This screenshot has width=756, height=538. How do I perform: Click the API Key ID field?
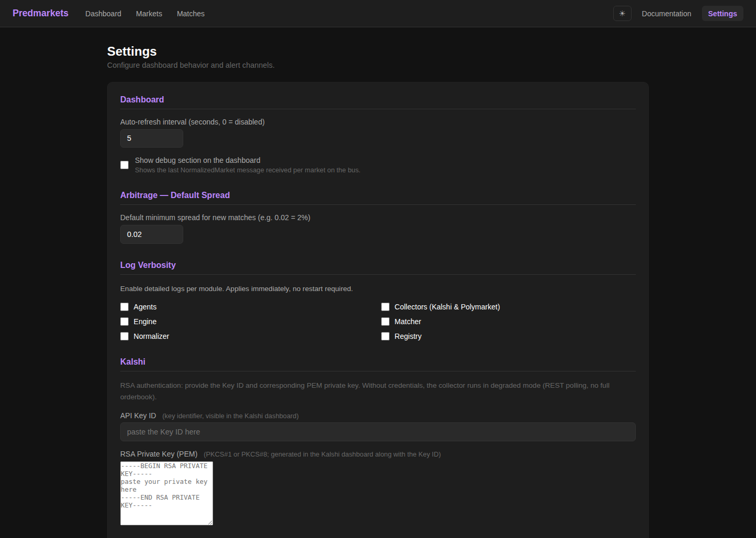377,431
